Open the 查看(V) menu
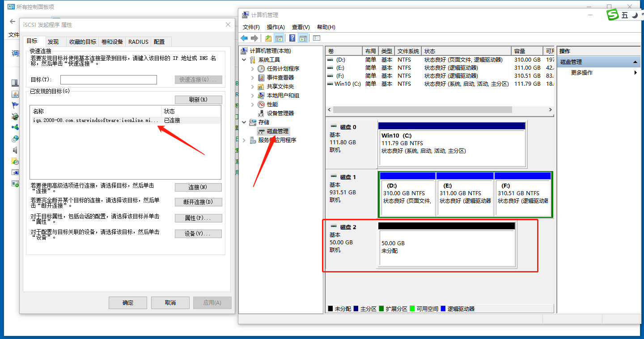This screenshot has width=644, height=339. [301, 27]
